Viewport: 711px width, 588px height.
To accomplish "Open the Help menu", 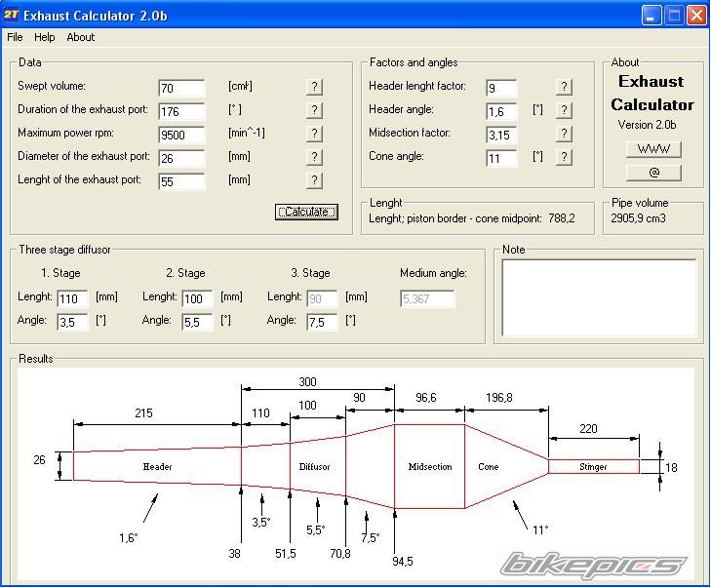I will point(45,37).
